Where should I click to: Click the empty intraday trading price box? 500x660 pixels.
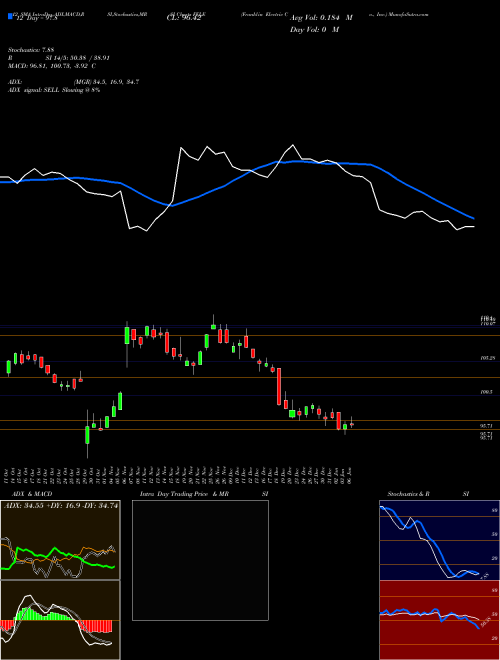200,560
